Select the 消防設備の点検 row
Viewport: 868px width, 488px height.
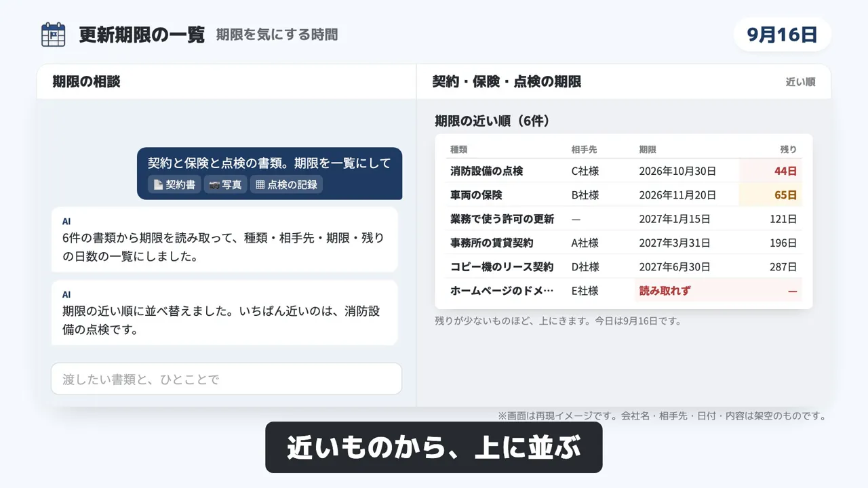tap(624, 171)
